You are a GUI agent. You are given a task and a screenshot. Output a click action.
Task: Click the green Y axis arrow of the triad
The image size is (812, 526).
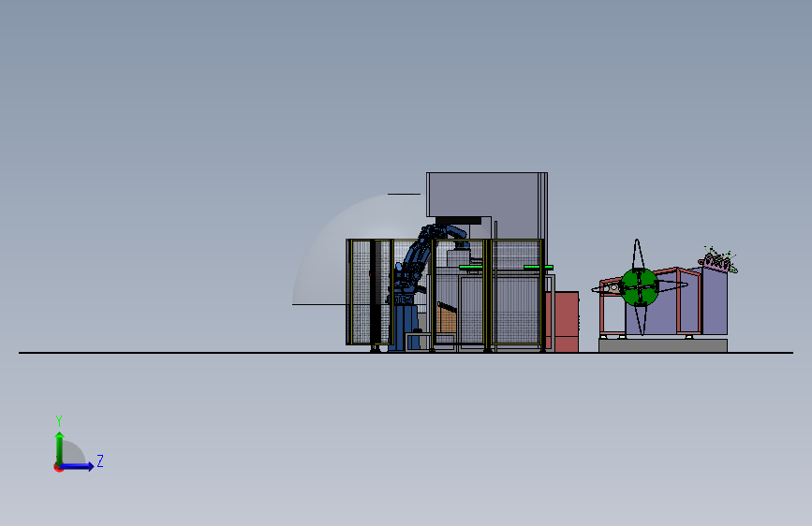[60, 448]
